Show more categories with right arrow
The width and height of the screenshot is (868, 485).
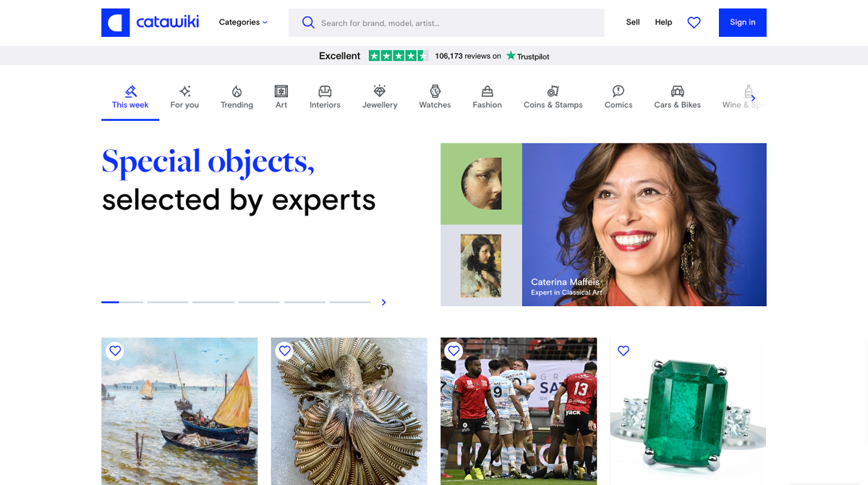753,98
